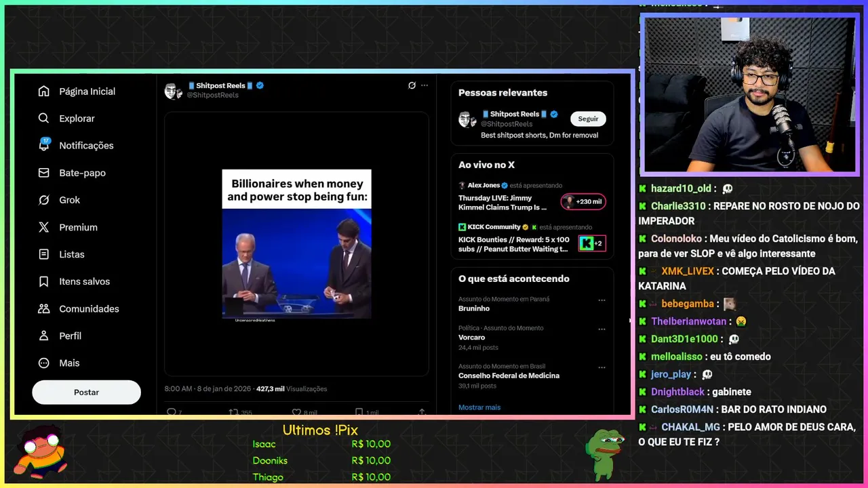Bookmark the post with bookmark icon

point(359,411)
